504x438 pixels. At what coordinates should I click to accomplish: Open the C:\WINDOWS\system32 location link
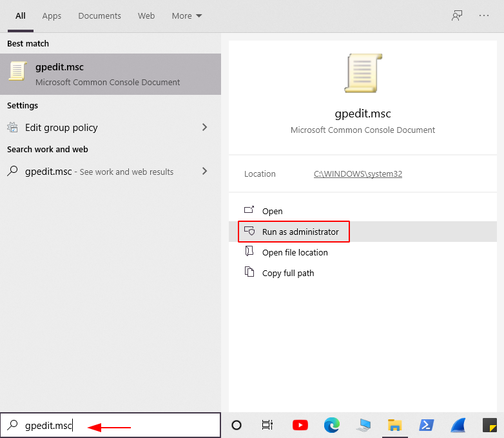pyautogui.click(x=358, y=174)
